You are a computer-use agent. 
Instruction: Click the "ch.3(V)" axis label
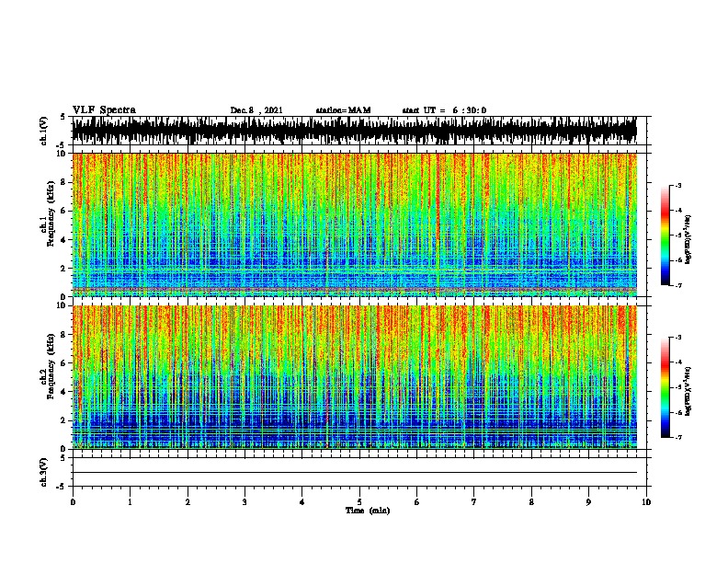click(43, 472)
